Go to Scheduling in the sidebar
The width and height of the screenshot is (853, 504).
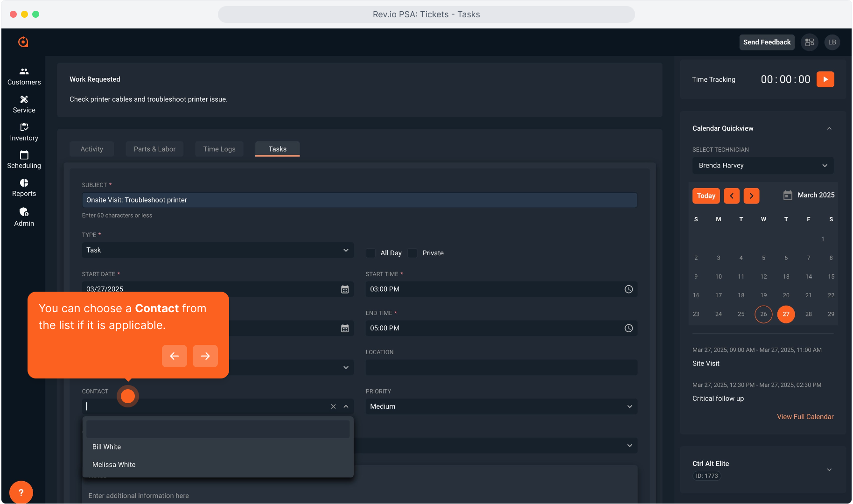(x=24, y=160)
